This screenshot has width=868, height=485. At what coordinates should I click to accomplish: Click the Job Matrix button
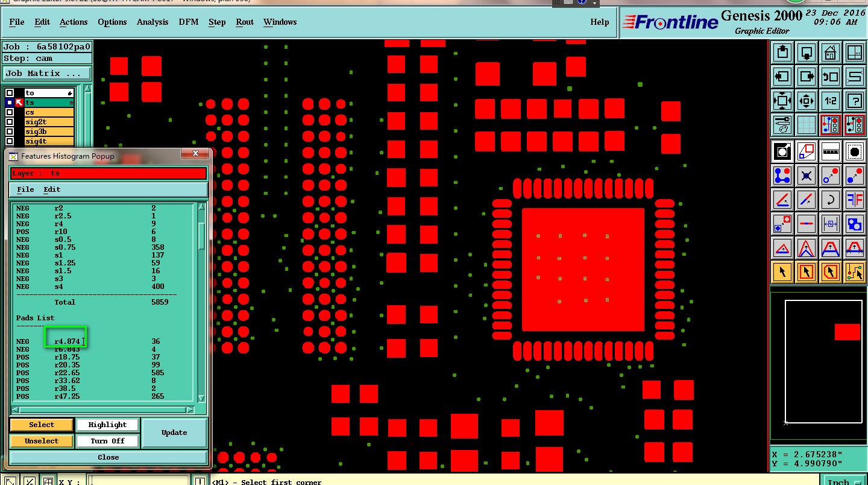point(47,74)
